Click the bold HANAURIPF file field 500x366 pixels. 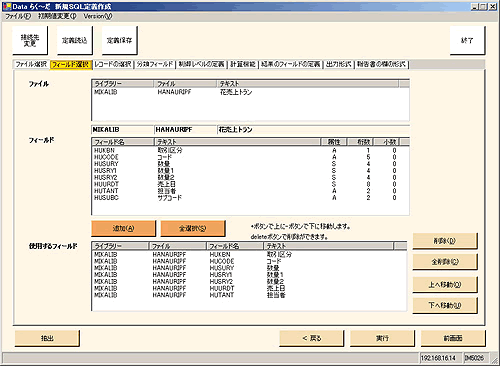(x=185, y=129)
